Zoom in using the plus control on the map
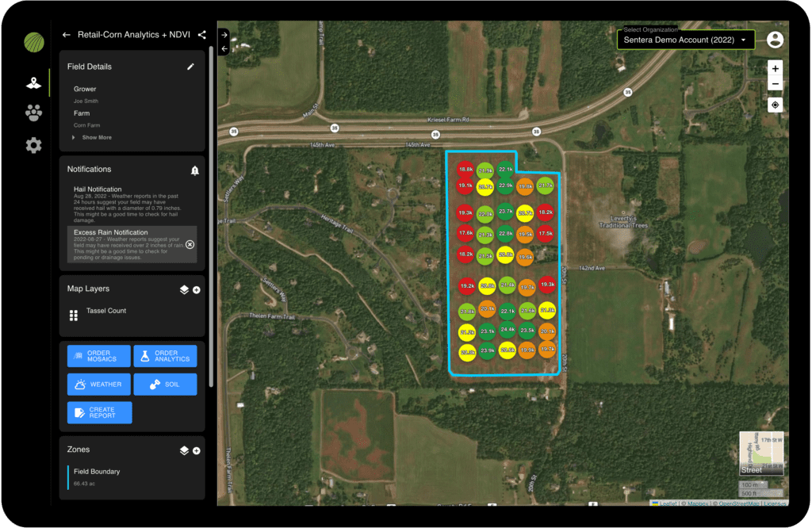 775,68
